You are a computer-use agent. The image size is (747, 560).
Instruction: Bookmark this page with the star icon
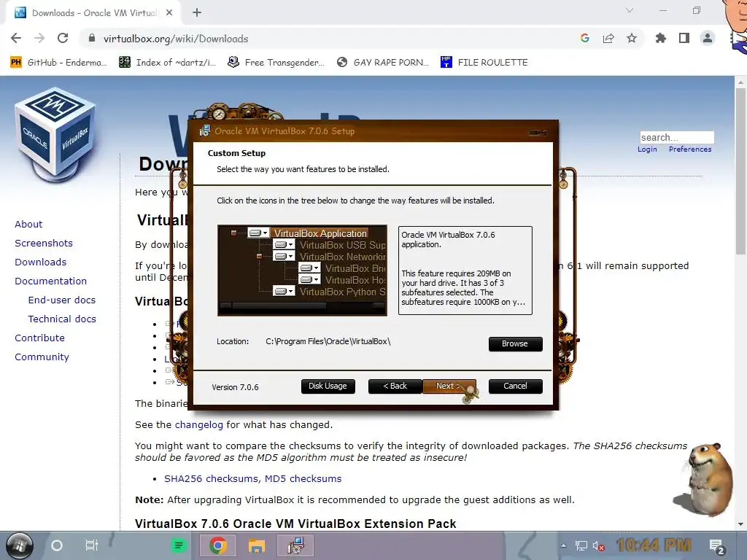[x=632, y=39]
